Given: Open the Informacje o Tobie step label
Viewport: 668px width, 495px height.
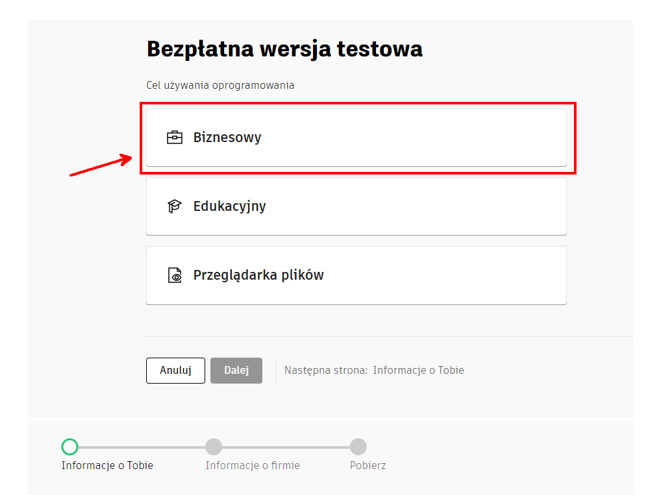Looking at the screenshot, I should click(x=107, y=465).
